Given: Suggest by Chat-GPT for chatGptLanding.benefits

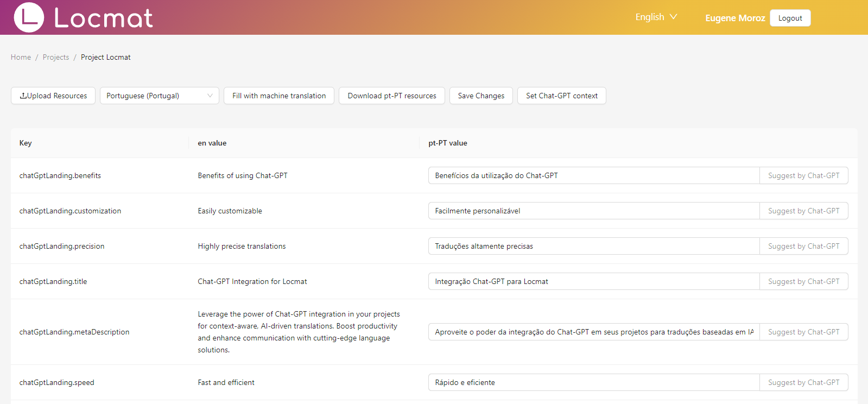Looking at the screenshot, I should pos(804,175).
